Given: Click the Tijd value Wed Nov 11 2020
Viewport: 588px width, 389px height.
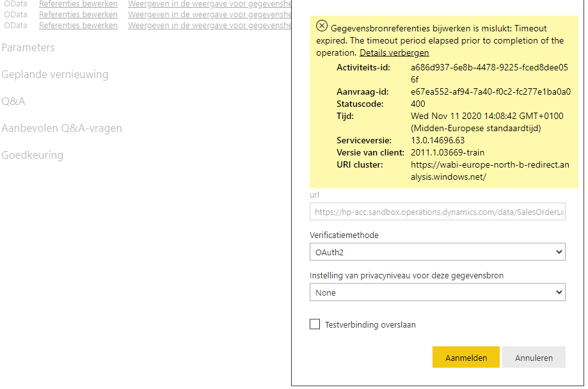Looking at the screenshot, I should (x=487, y=122).
